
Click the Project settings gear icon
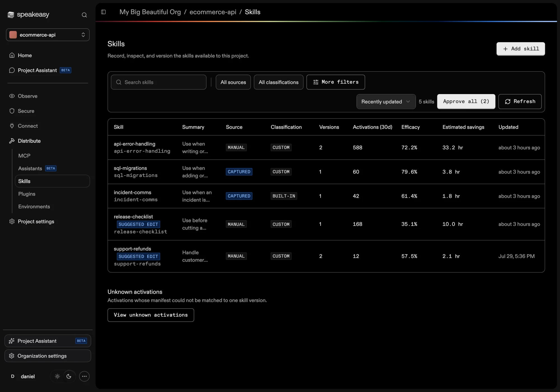pos(12,221)
